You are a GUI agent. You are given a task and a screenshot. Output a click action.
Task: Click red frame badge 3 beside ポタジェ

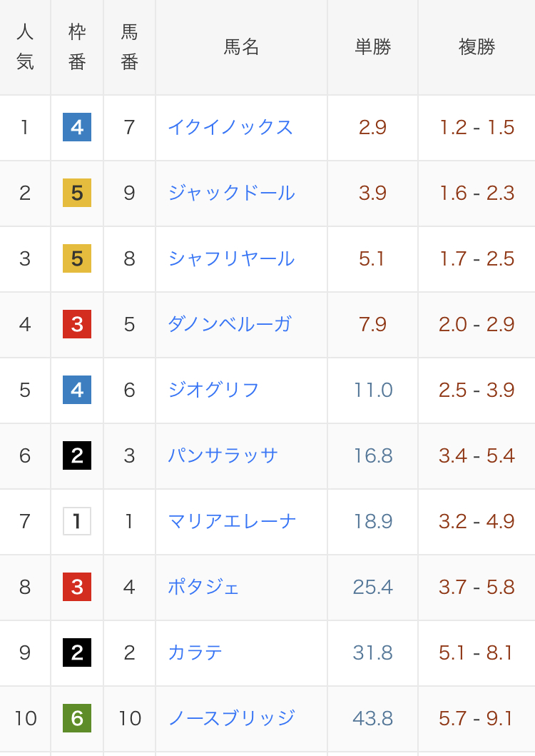pyautogui.click(x=77, y=587)
